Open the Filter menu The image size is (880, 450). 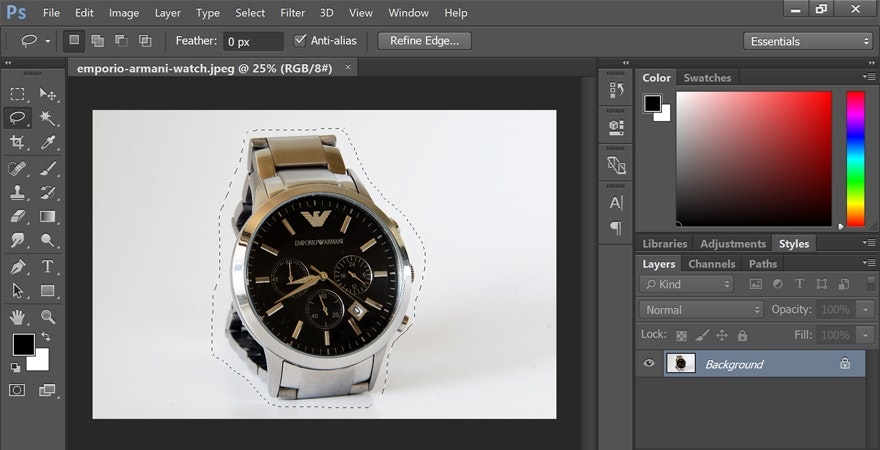292,13
